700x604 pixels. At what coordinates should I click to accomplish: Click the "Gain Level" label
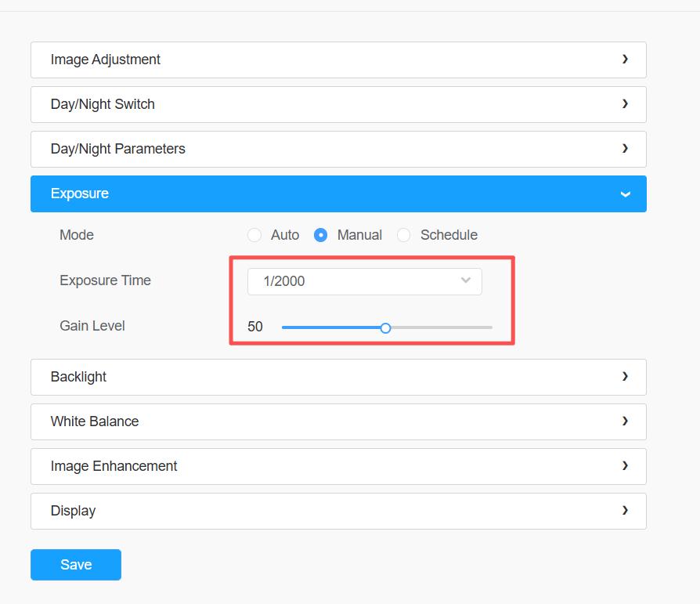click(92, 326)
